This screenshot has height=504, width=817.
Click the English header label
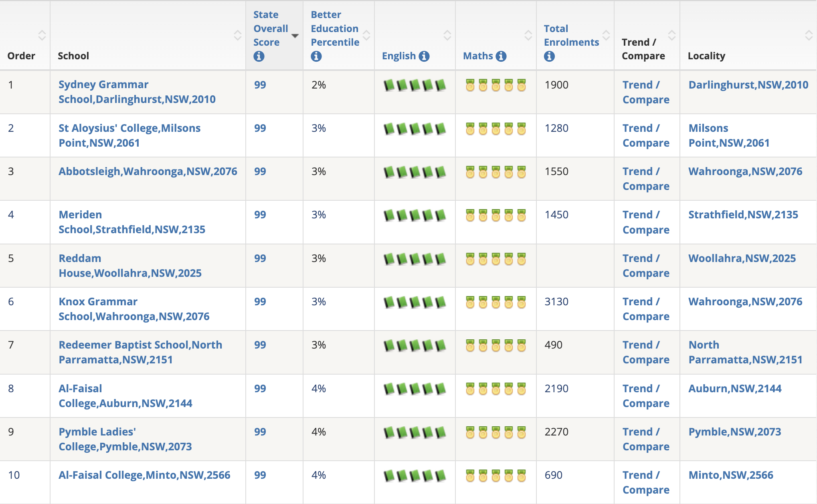click(x=399, y=56)
